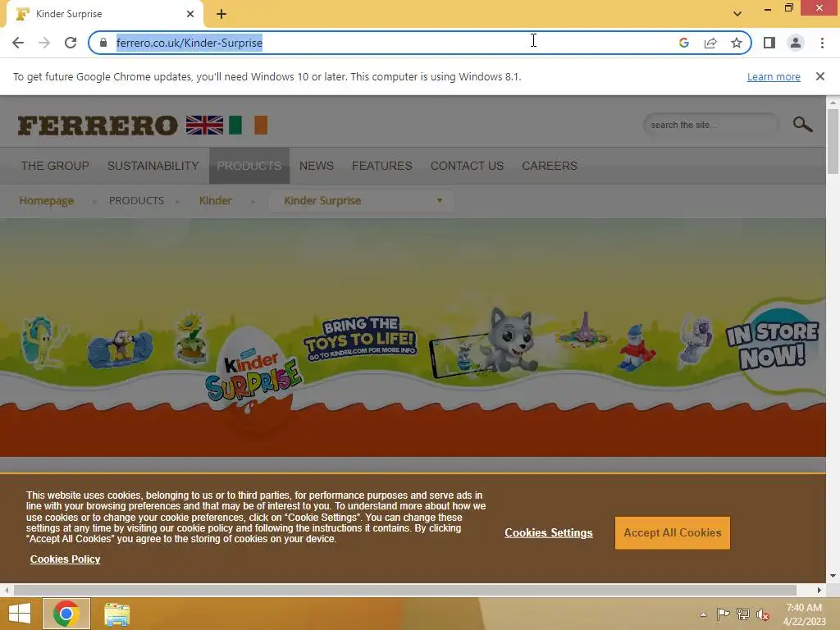Open CAREERS menu

(550, 166)
